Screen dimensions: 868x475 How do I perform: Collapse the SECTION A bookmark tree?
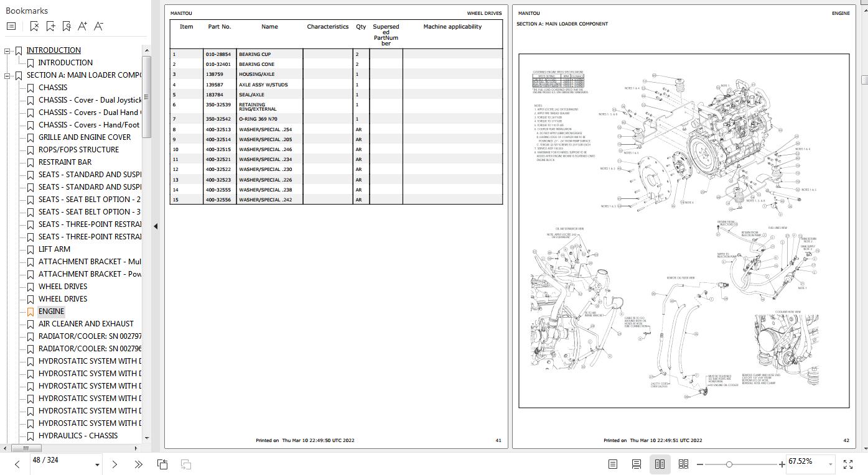[x=7, y=75]
